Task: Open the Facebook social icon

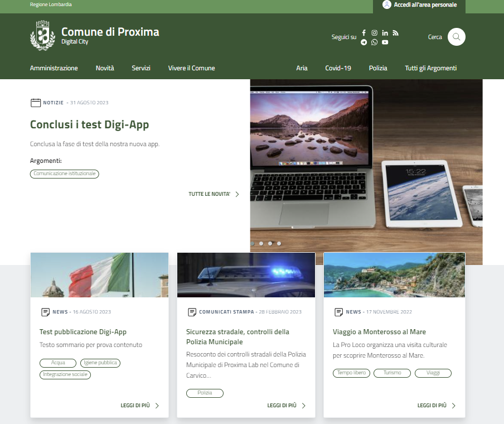Action: (x=364, y=33)
